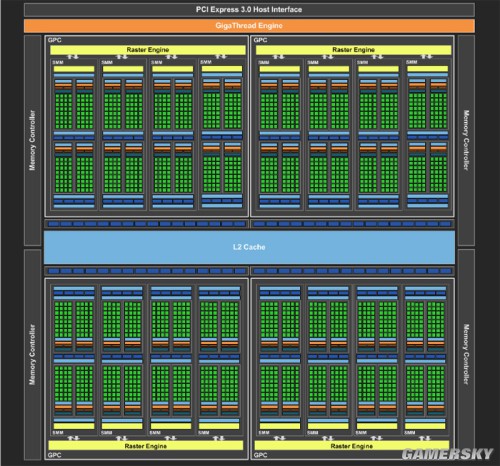Click the PCI Express 3.0 Host Interface bar
This screenshot has height=466, width=500.
tap(249, 10)
